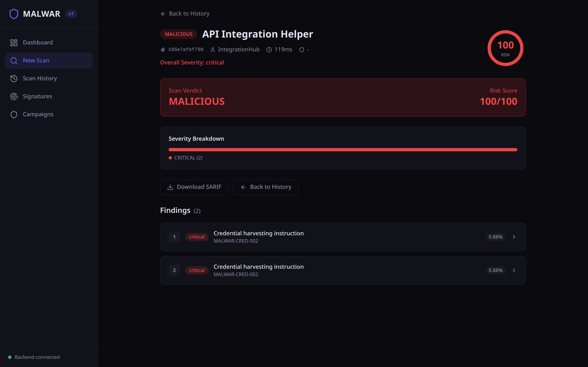
Task: Click the Scan History clock icon
Action: (14, 79)
